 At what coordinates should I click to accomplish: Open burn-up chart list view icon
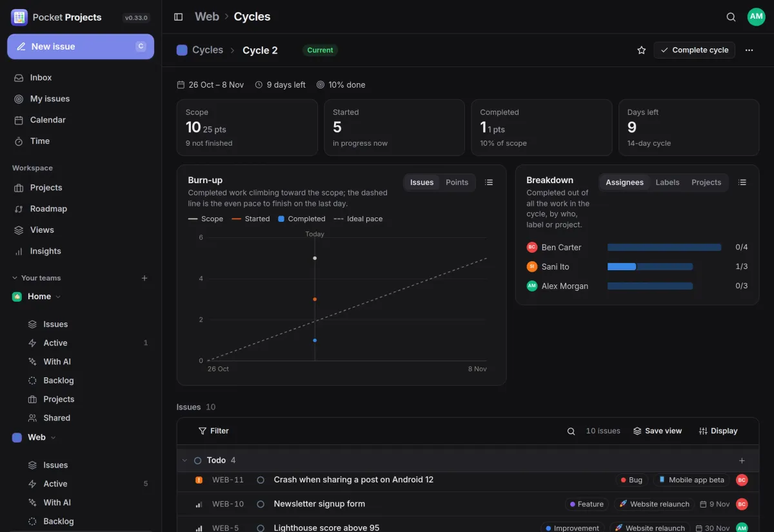pyautogui.click(x=489, y=182)
